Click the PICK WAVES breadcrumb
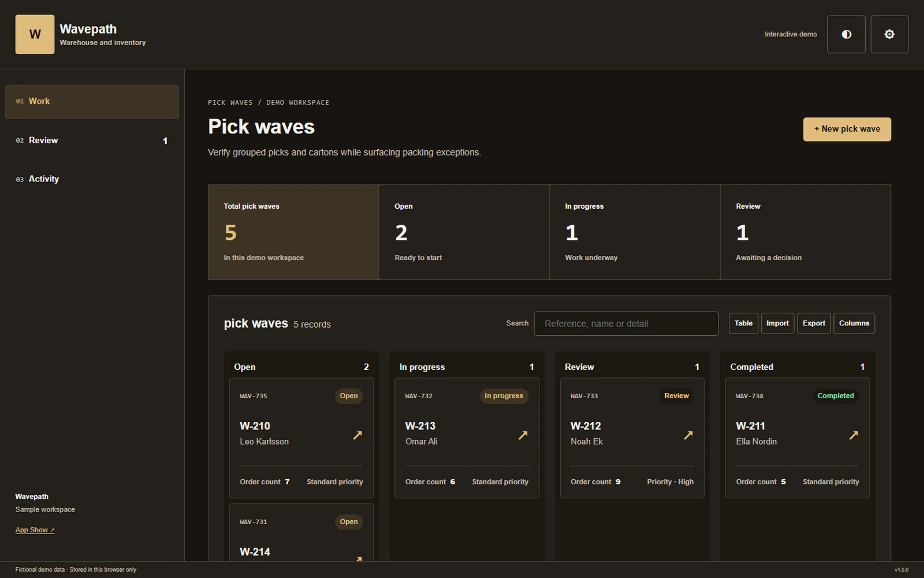This screenshot has width=924, height=578. pos(230,102)
